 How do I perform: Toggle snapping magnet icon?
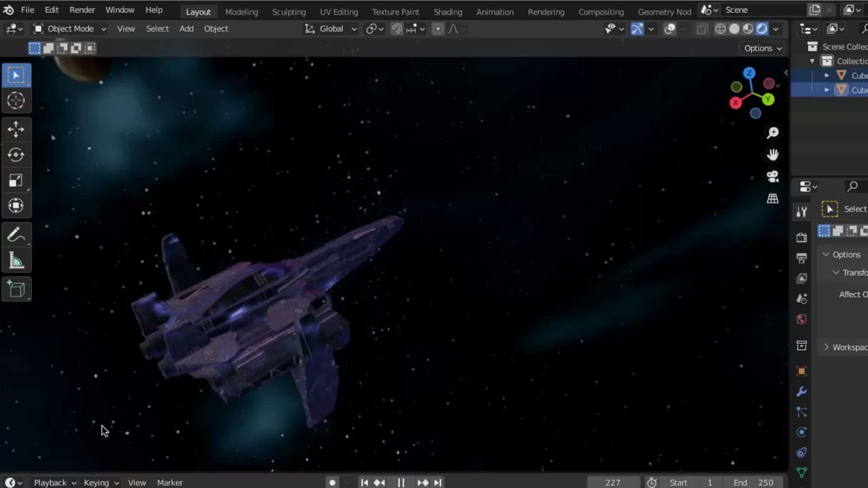pyautogui.click(x=396, y=29)
